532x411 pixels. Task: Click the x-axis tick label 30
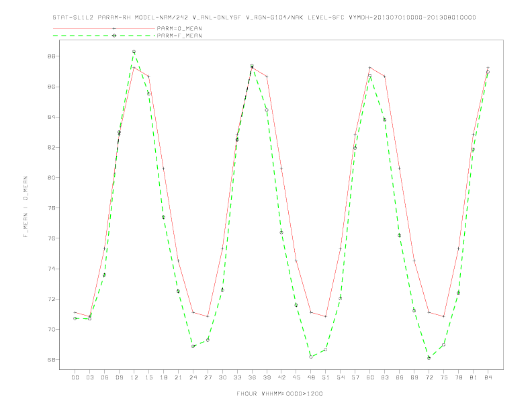222,377
